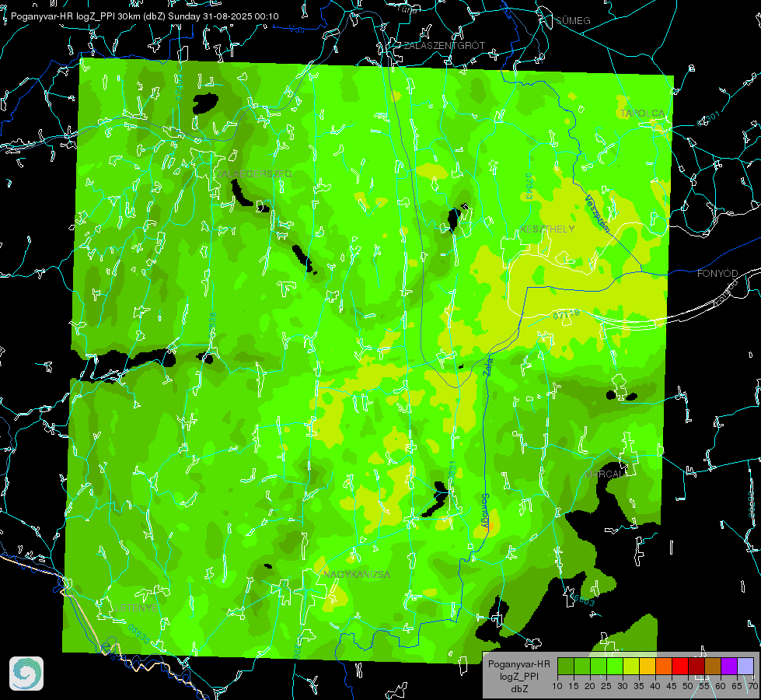Click the legend scale value 40
This screenshot has width=761, height=700.
[655, 686]
